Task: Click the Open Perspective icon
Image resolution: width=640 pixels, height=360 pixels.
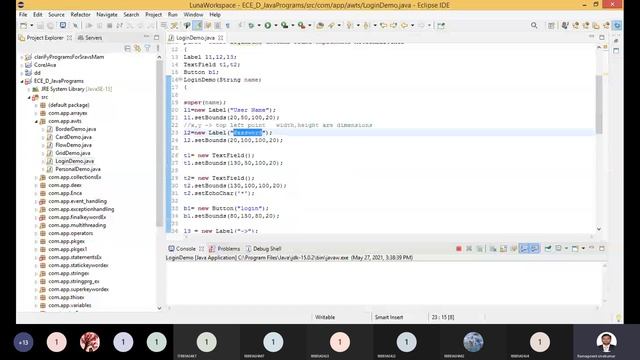Action: (551, 25)
